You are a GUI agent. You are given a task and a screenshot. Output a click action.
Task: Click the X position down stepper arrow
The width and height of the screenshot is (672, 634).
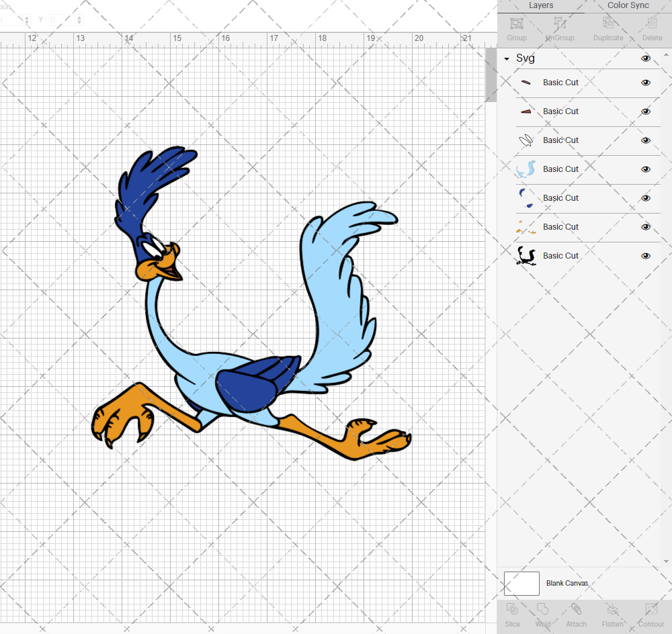pos(27,22)
